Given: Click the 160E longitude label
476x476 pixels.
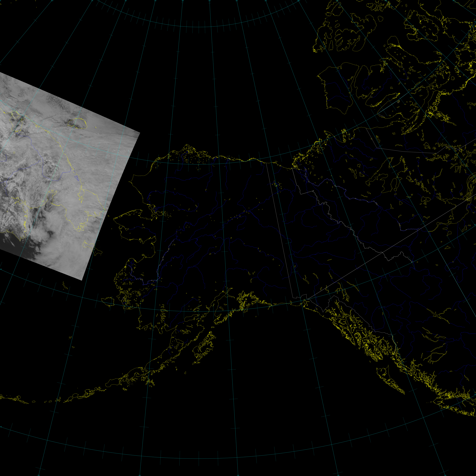Looking at the screenshot, I should click(52, 1).
